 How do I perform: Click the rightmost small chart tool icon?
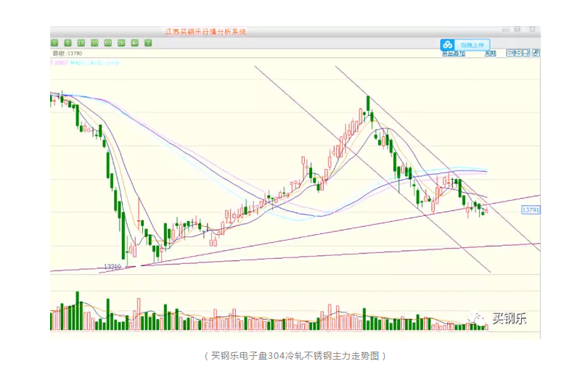(x=536, y=53)
